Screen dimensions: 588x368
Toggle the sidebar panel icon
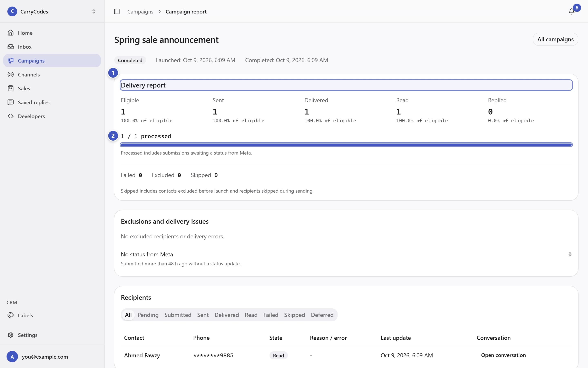(117, 11)
